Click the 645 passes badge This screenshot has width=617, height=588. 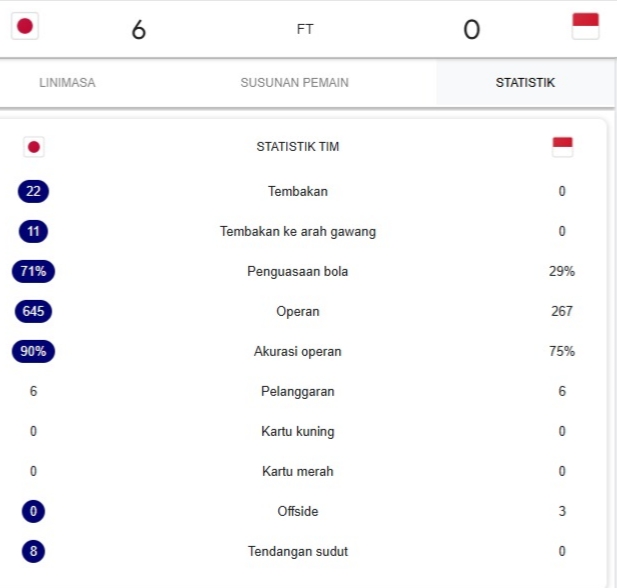coord(33,311)
